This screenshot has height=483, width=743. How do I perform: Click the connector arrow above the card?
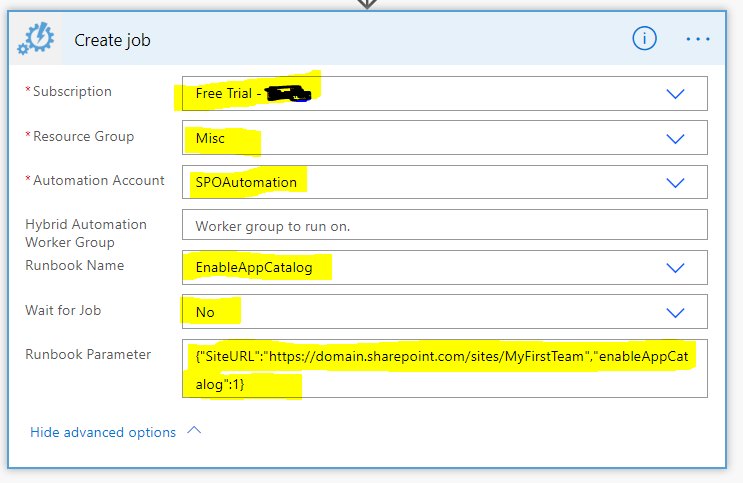367,4
